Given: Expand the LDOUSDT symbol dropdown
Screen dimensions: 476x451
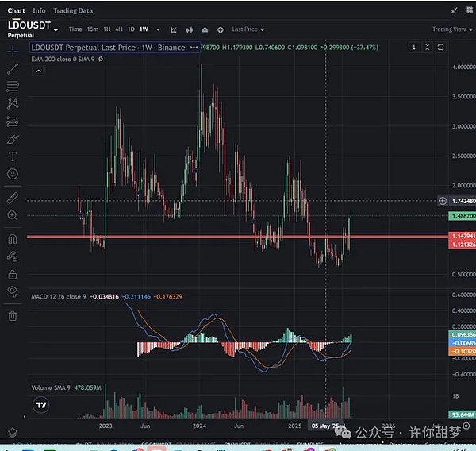Looking at the screenshot, I should point(56,25).
